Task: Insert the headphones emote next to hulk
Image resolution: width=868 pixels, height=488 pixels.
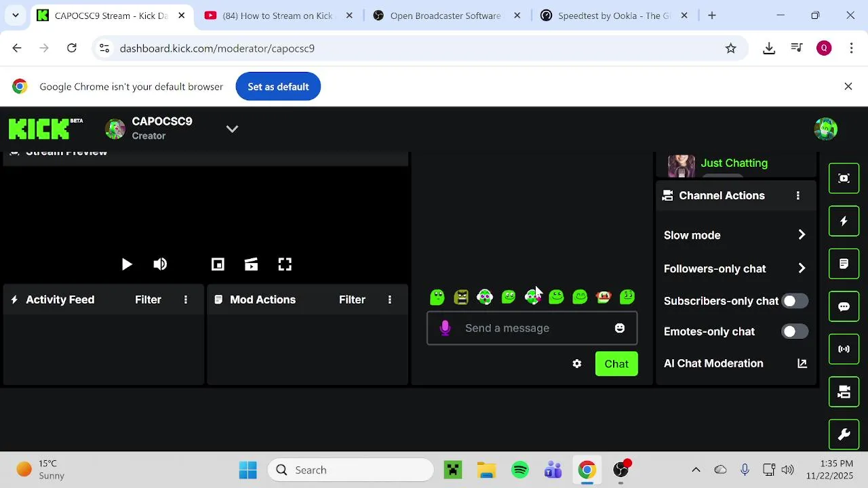Action: (485, 297)
